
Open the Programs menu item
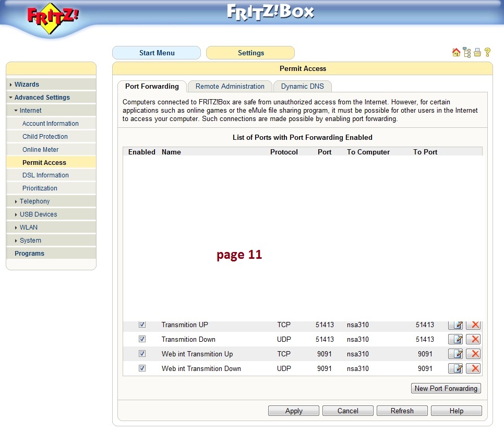51,253
